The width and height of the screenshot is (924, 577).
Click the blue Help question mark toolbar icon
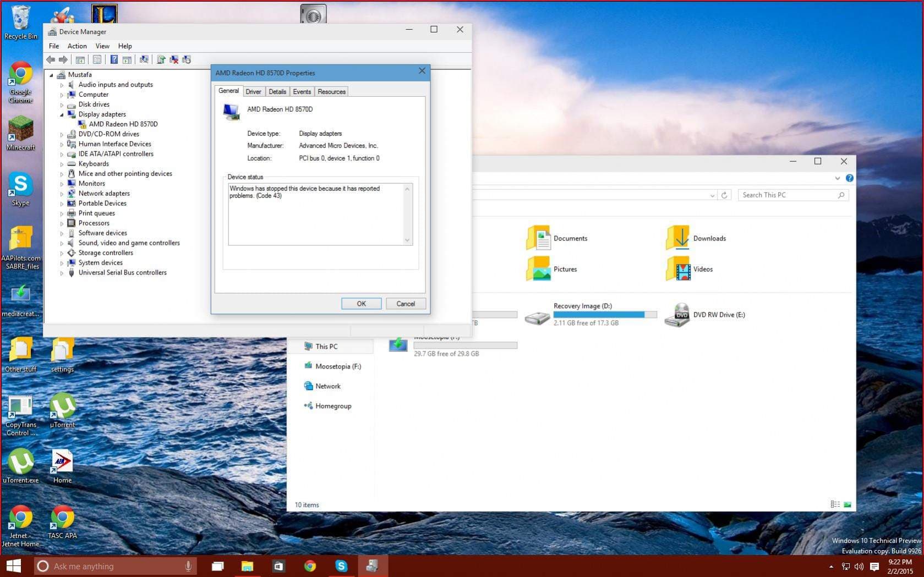point(114,59)
